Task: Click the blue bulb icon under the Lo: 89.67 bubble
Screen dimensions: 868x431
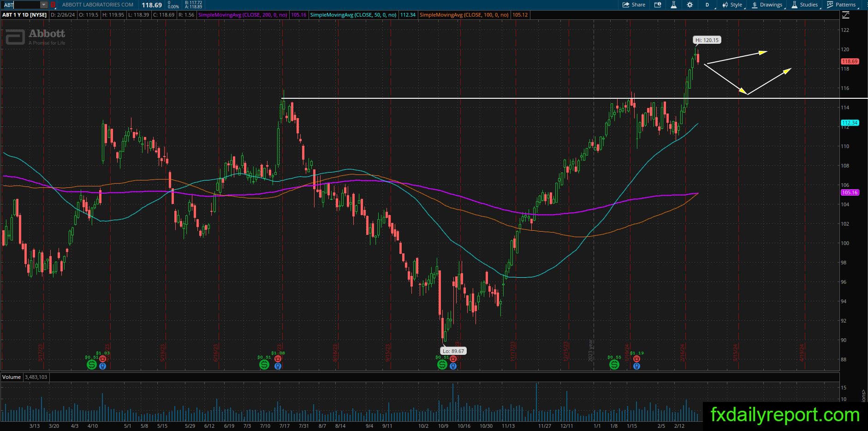Action: [453, 366]
